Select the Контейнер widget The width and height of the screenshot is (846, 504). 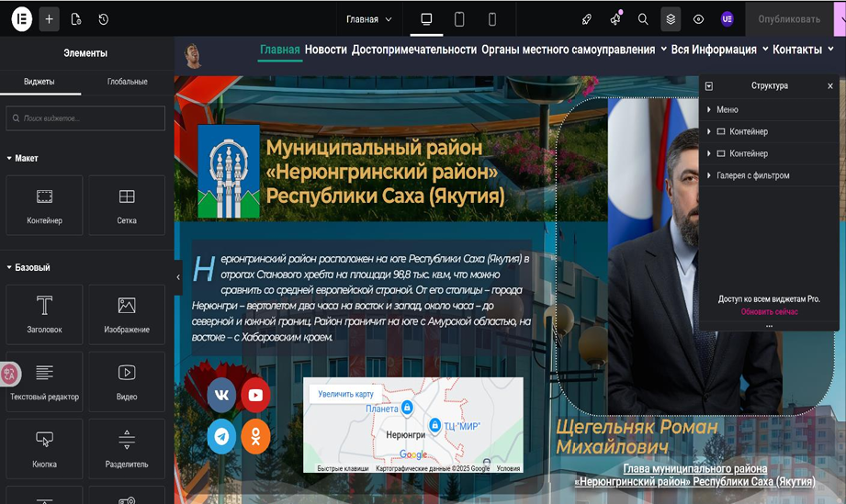coord(44,206)
